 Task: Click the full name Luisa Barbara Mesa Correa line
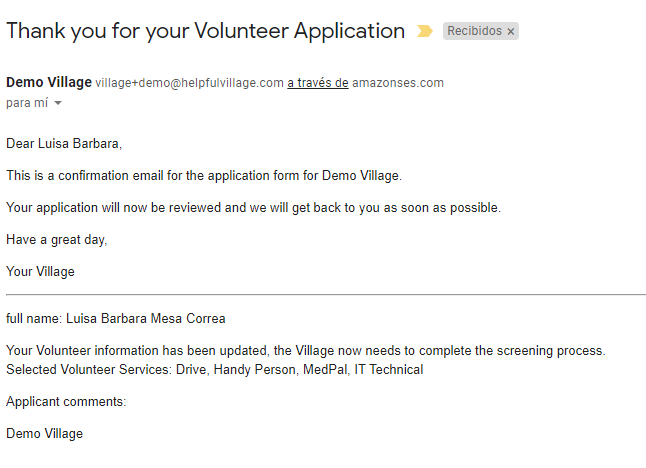[x=116, y=319]
